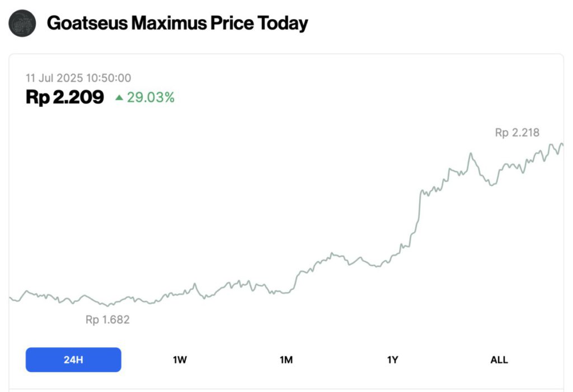This screenshot has width=573, height=392.
Task: Click the sharp peak before the late dip
Action: tap(471, 154)
